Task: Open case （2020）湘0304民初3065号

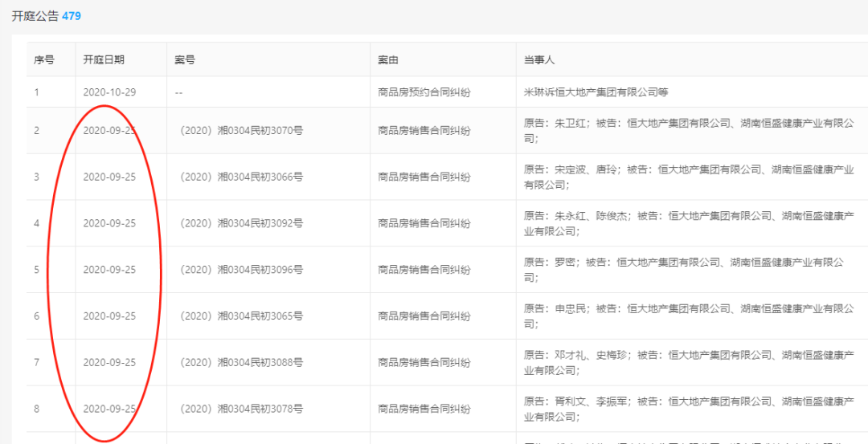Action: pyautogui.click(x=240, y=316)
